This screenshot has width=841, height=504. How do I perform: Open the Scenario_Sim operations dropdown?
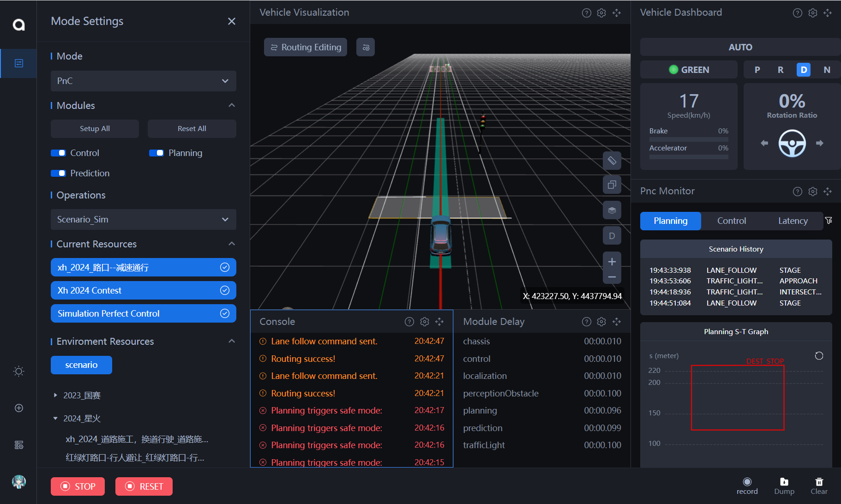pyautogui.click(x=143, y=220)
